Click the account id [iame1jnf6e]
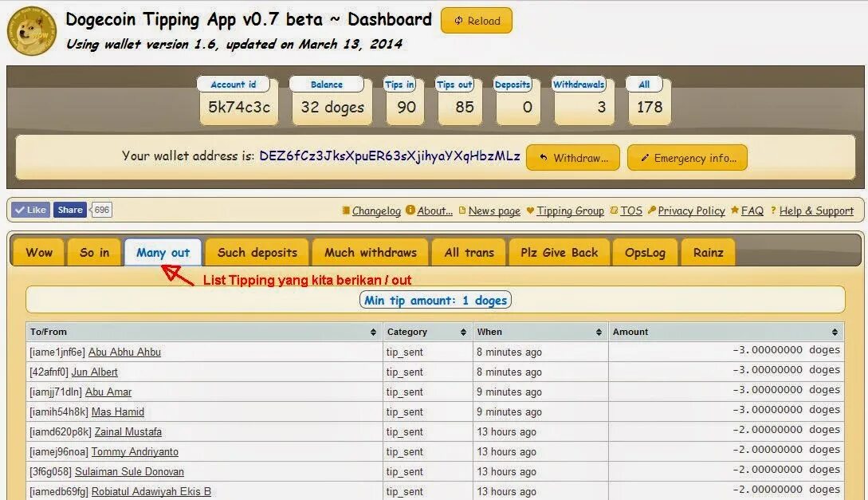868x500 pixels. point(57,352)
